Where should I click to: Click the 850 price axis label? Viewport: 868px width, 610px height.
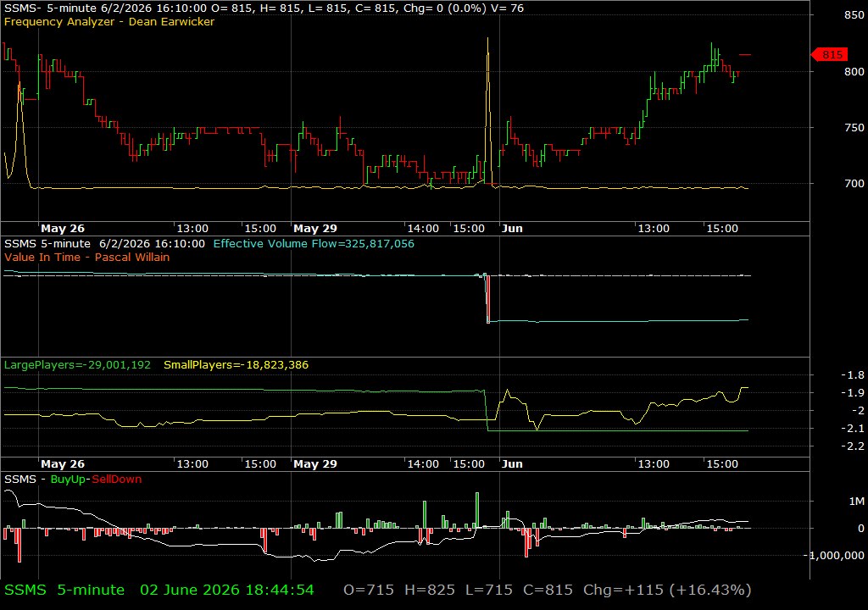pos(854,15)
